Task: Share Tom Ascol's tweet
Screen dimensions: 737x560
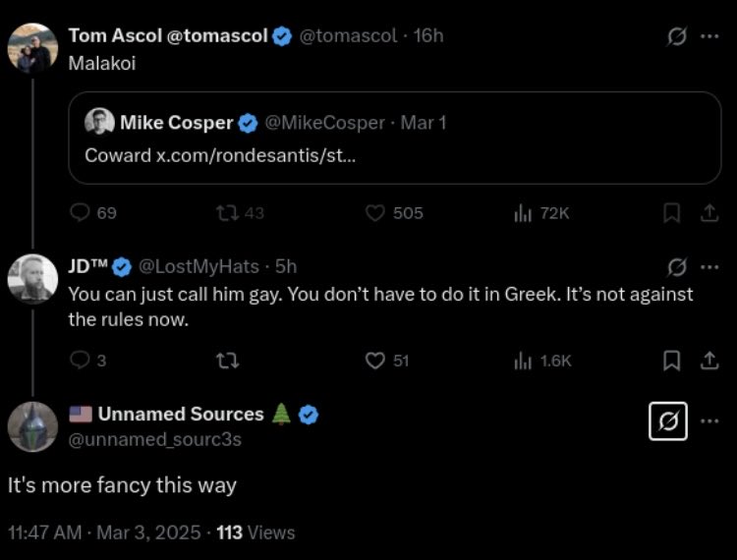Action: (x=708, y=213)
